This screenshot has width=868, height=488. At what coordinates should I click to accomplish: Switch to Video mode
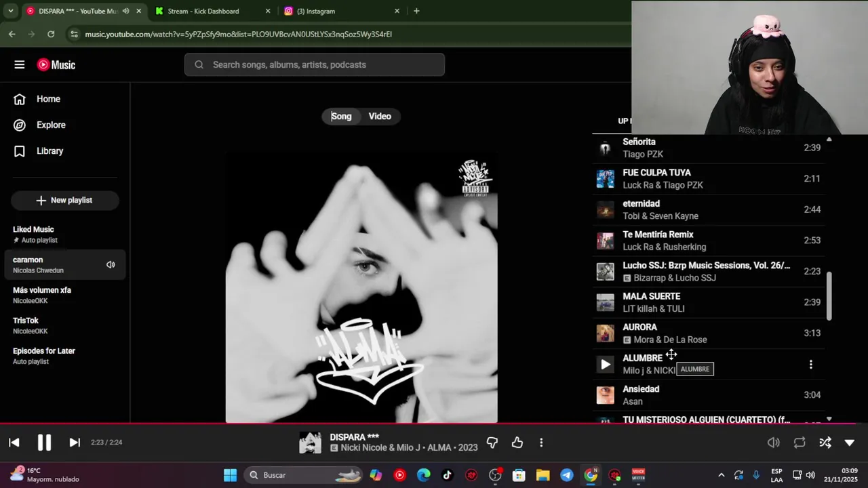pyautogui.click(x=380, y=117)
